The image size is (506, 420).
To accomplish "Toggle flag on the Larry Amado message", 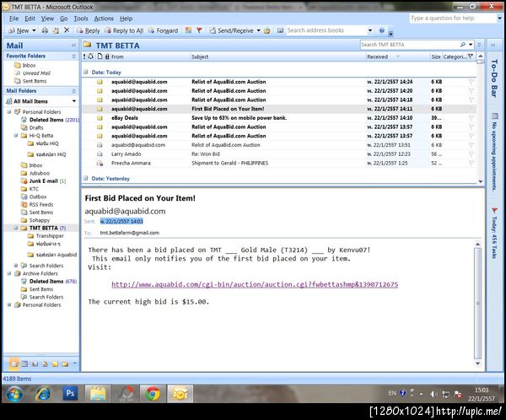I will pyautogui.click(x=471, y=154).
